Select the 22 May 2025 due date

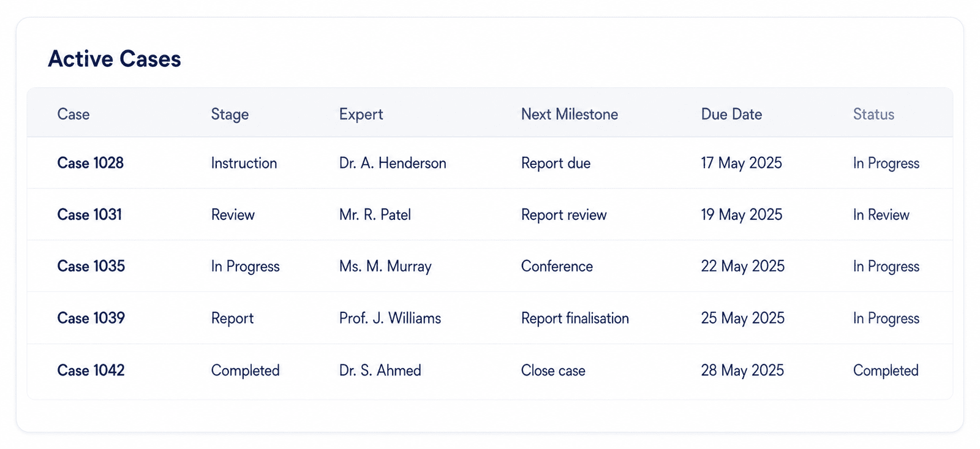742,266
